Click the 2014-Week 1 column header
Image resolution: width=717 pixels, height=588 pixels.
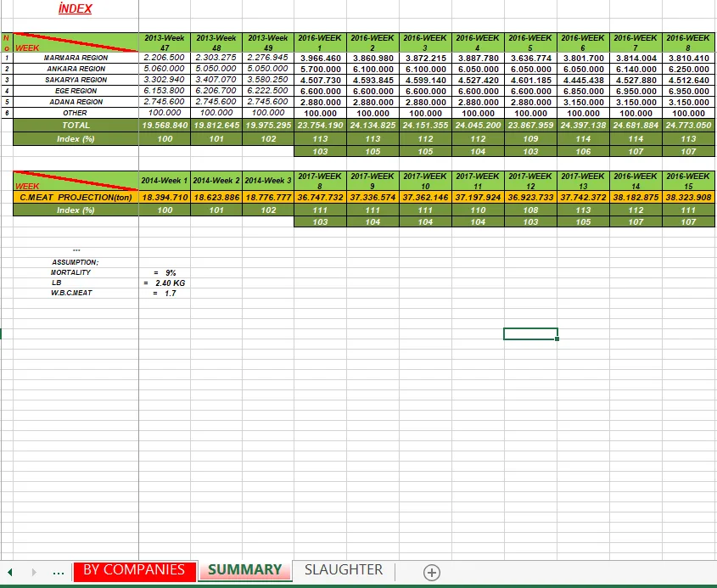pos(165,181)
